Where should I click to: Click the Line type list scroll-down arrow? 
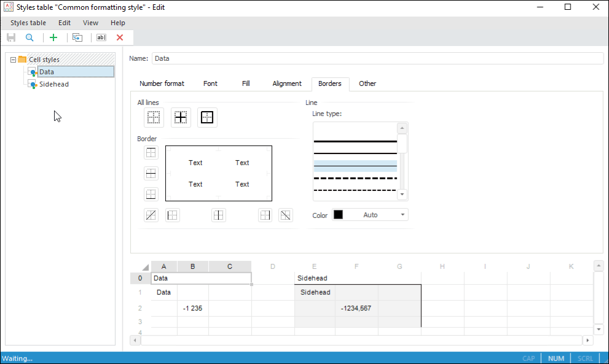pos(403,195)
